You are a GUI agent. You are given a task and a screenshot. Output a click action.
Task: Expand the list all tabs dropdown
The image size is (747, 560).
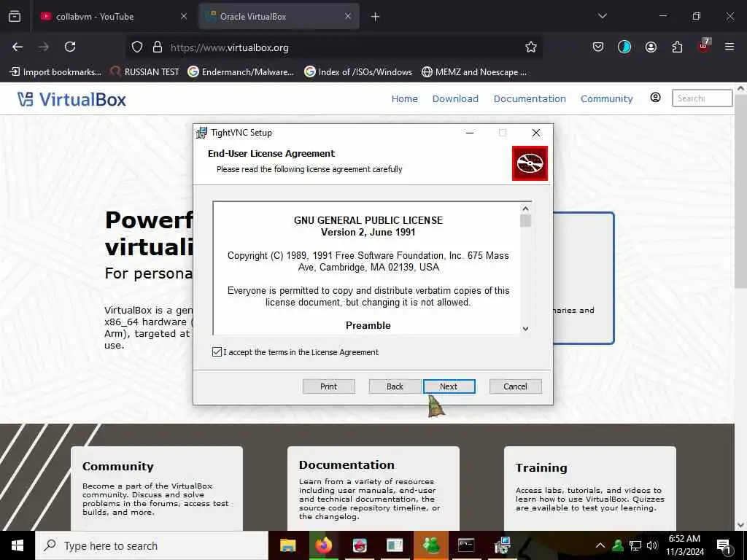[602, 16]
